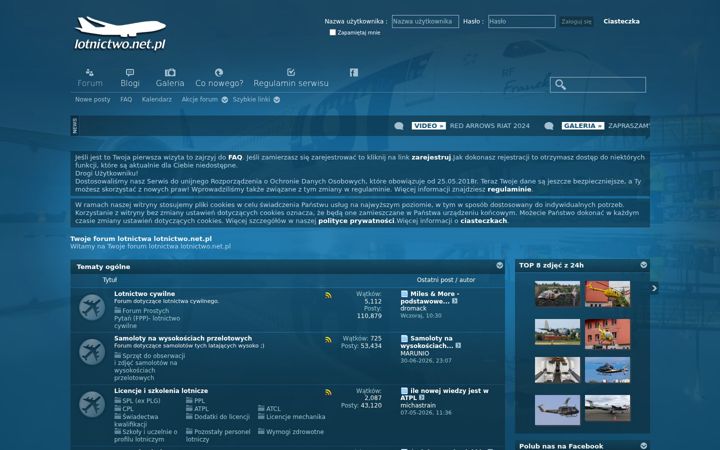Expand the Szybkie linki dropdown
This screenshot has height=450, width=720.
point(277,100)
